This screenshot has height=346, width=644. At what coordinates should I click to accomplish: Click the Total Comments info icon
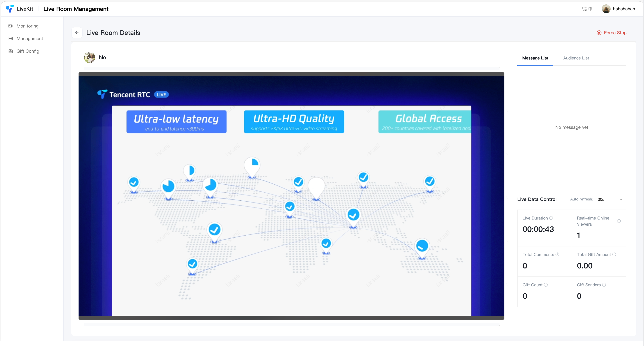pyautogui.click(x=557, y=254)
